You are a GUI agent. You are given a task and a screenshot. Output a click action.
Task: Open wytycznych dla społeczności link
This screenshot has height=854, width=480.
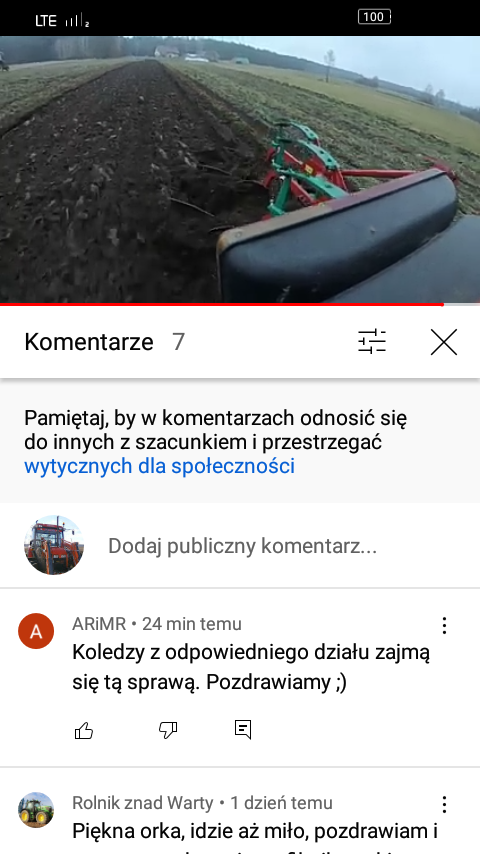(159, 466)
